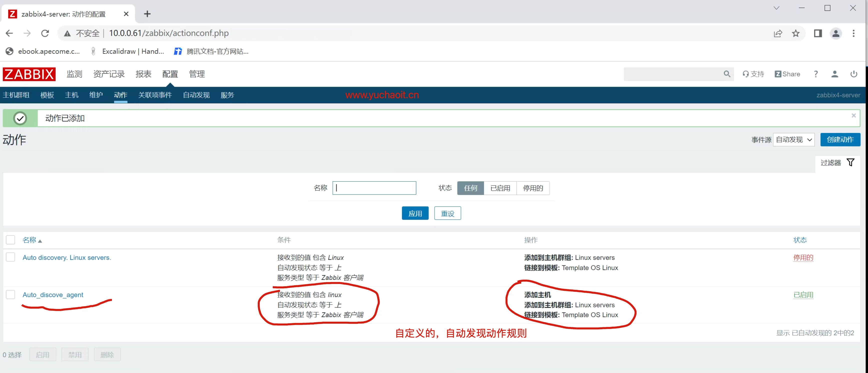Open the user profile icon in Zabbix header
The image size is (868, 373).
pyautogui.click(x=834, y=74)
